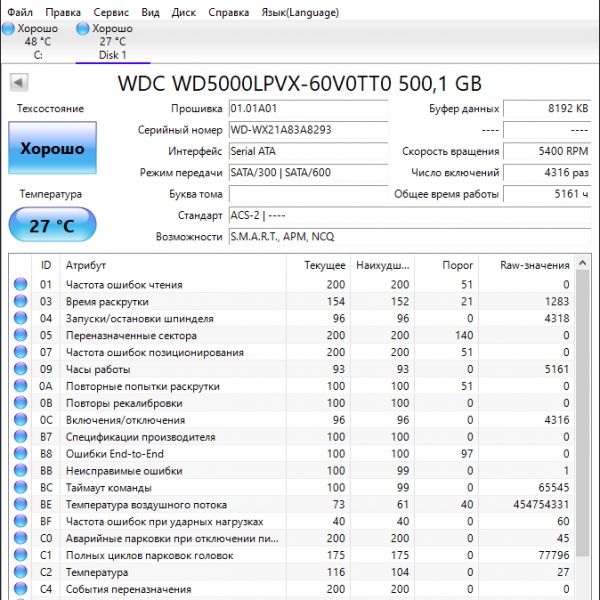This screenshot has height=600, width=600.
Task: Click status icon for C4 События переназначения
Action: coord(20,589)
